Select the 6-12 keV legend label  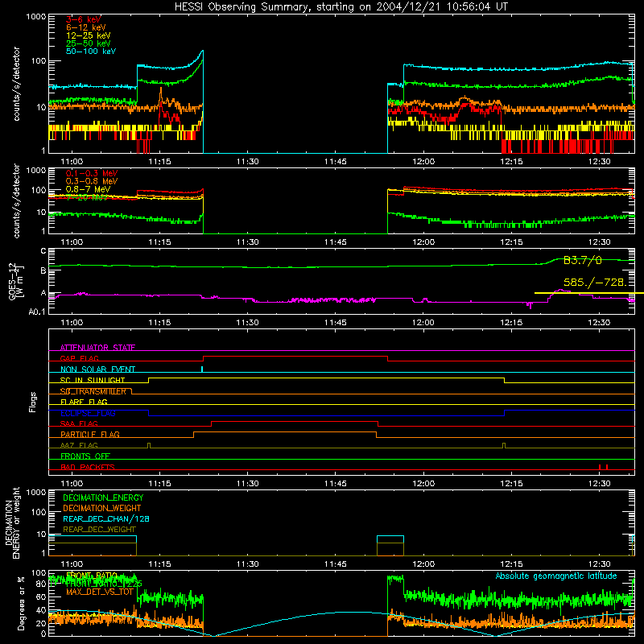coord(86,27)
